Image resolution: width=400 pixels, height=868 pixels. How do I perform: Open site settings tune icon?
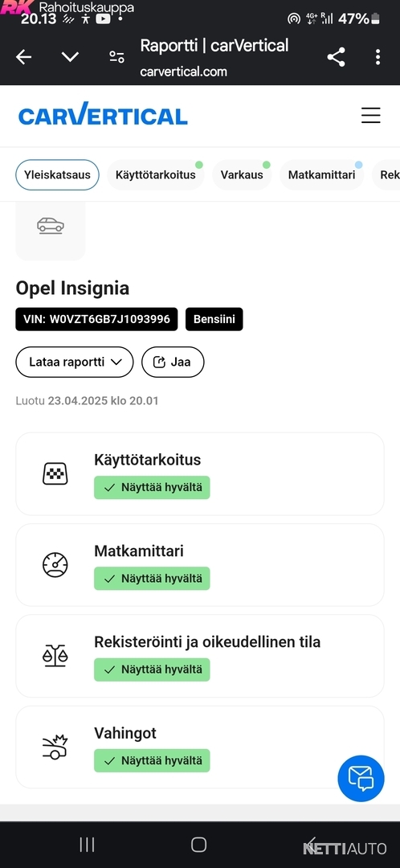pyautogui.click(x=116, y=57)
